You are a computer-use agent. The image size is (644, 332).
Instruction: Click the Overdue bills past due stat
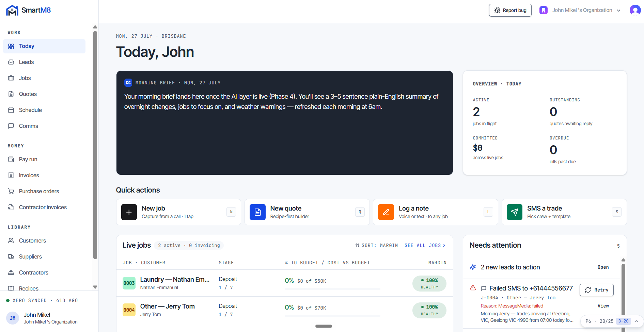[563, 150]
